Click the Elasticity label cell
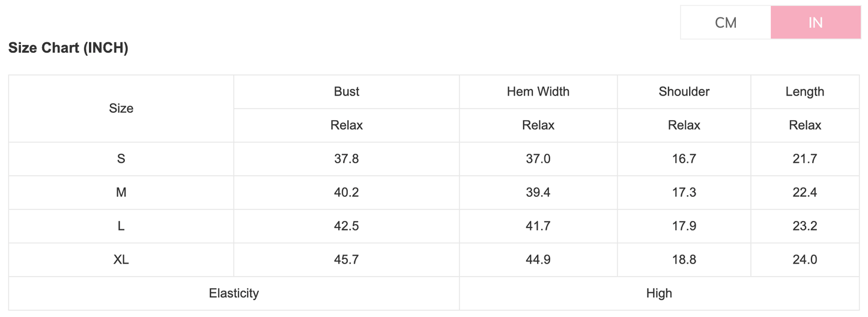This screenshot has width=868, height=317. point(234,294)
